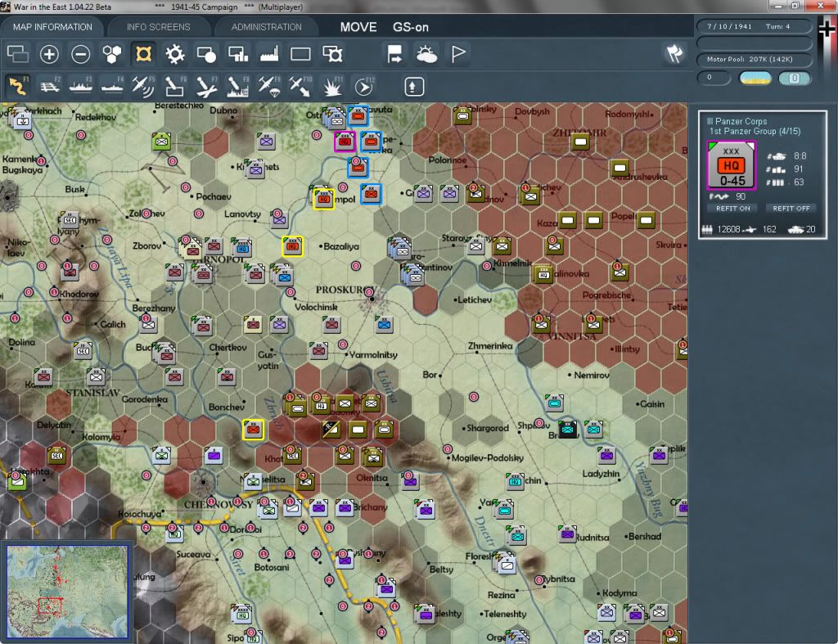
Task: Turn REFIT ON for III Panzer Corps
Action: coord(732,209)
